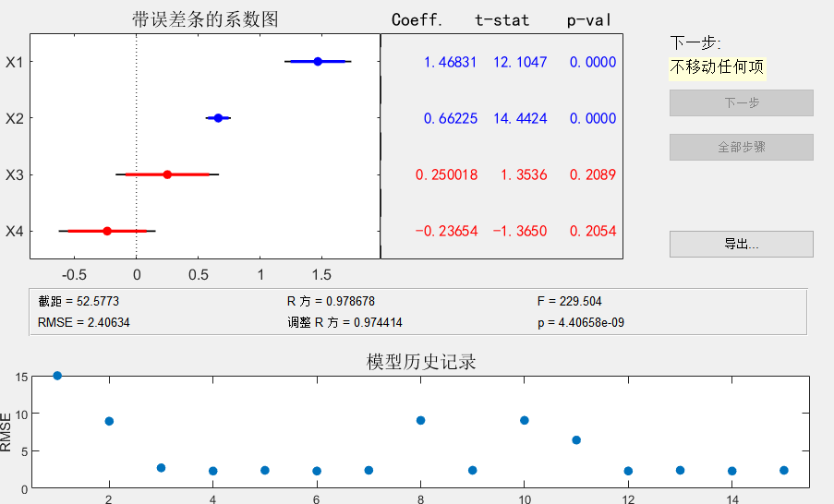Select model history point at step 1
The height and width of the screenshot is (504, 834).
click(57, 376)
